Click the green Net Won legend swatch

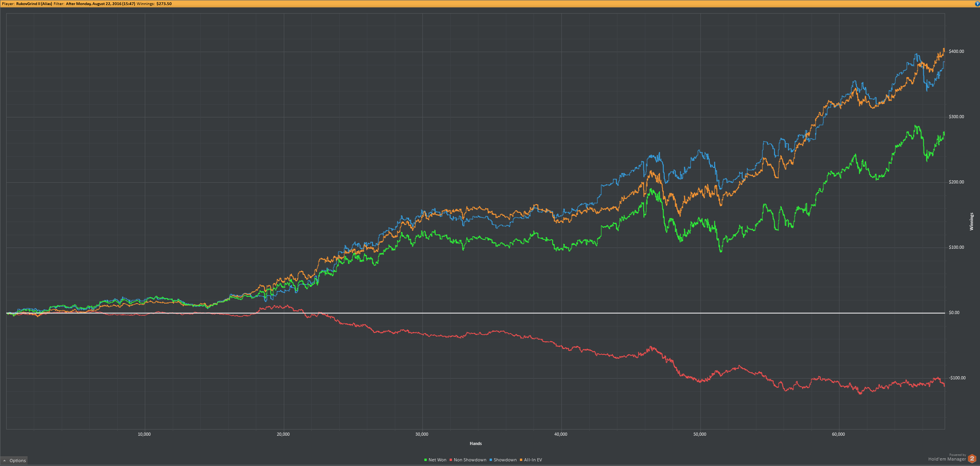click(x=426, y=460)
